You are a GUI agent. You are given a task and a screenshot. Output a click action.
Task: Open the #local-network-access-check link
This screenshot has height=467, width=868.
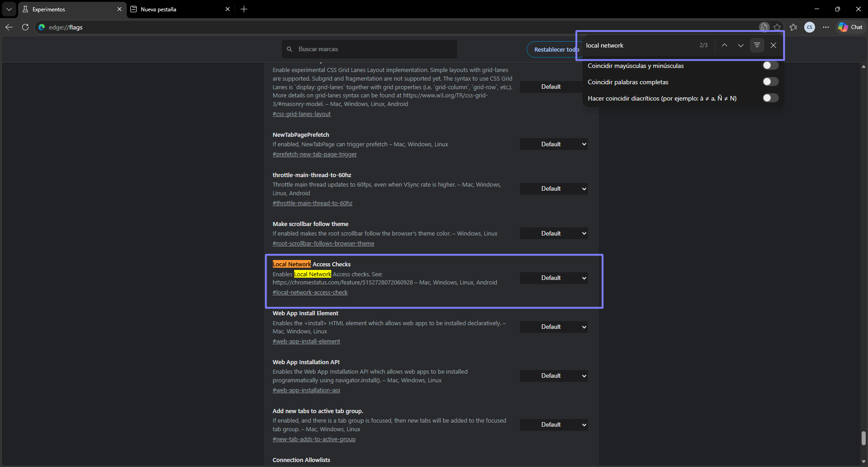310,293
